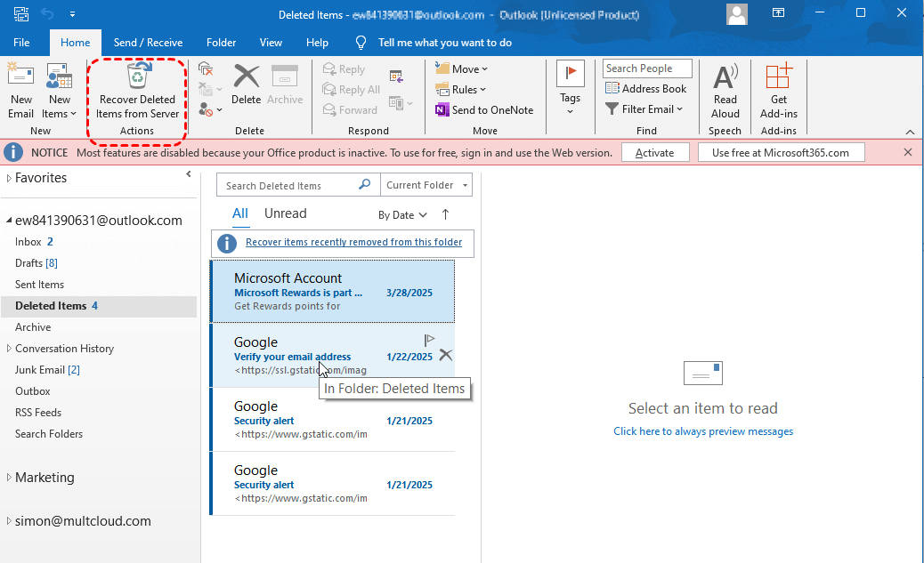Click Use free at Microsoft365.com
This screenshot has width=924, height=563.
coord(780,152)
